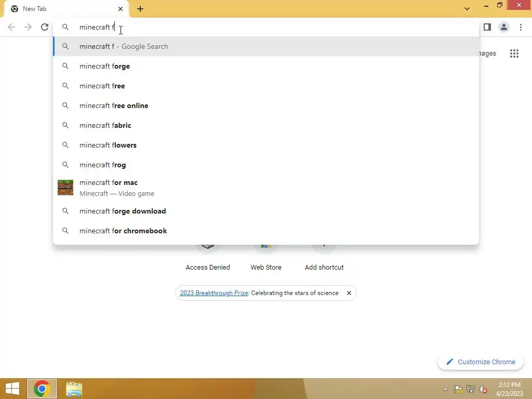The height and width of the screenshot is (399, 532).
Task: Pick the 'minecraft forge download' suggestion
Action: 266,211
